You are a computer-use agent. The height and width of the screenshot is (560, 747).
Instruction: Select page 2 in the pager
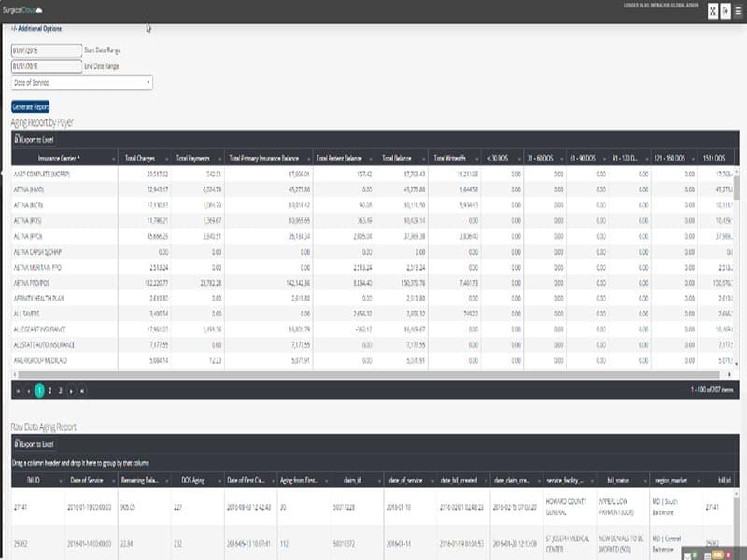[x=50, y=390]
